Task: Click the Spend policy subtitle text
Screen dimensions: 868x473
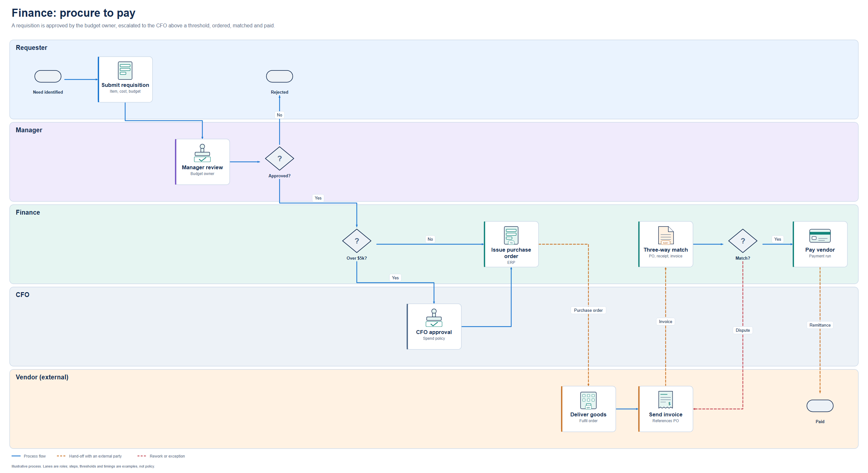Action: point(434,339)
